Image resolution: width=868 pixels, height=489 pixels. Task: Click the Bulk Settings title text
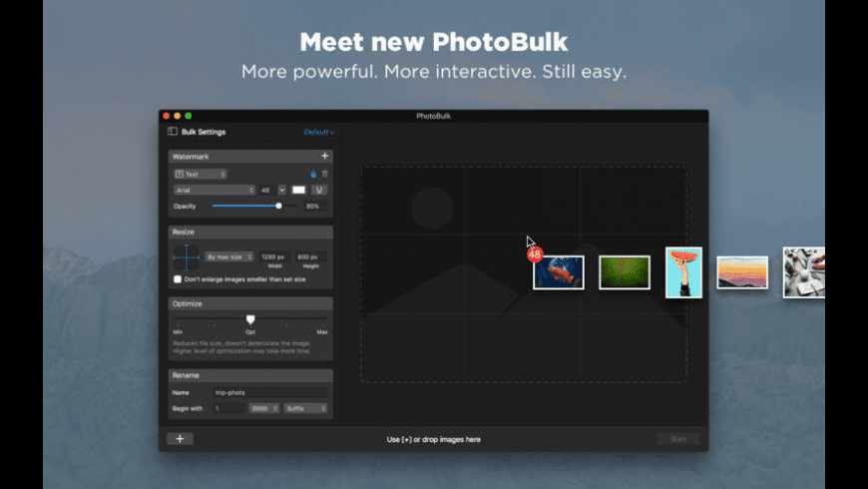(x=204, y=132)
